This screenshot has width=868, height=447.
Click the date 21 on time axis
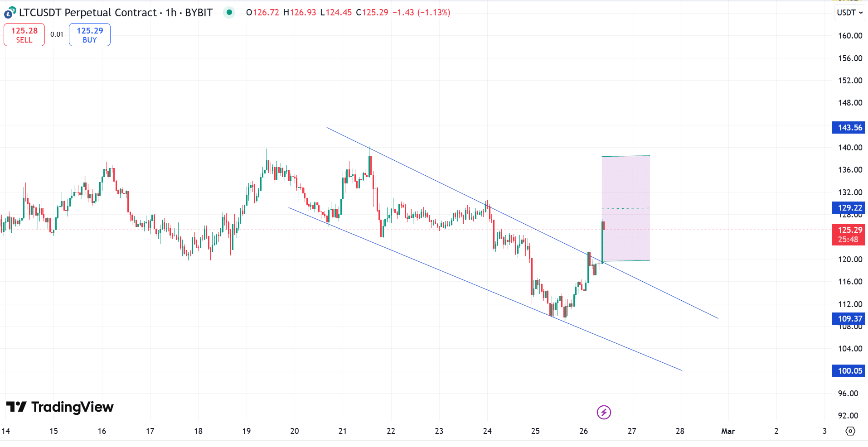click(343, 431)
